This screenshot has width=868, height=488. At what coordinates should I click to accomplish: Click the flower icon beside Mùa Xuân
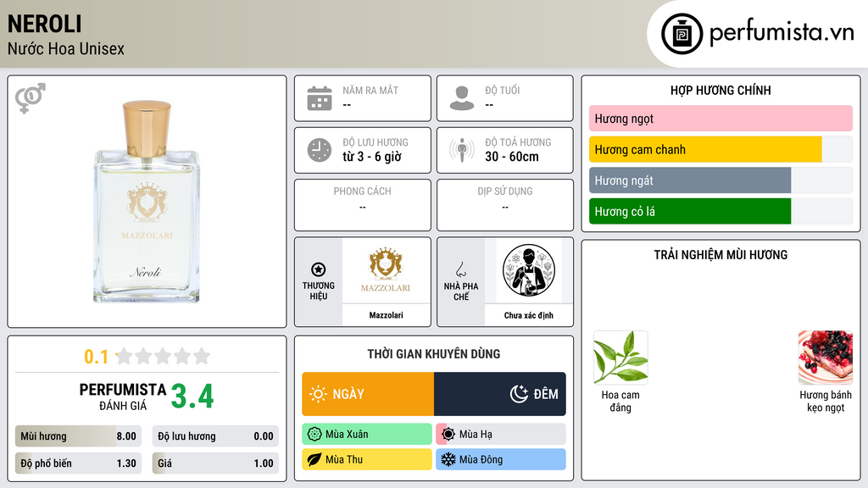tap(314, 435)
